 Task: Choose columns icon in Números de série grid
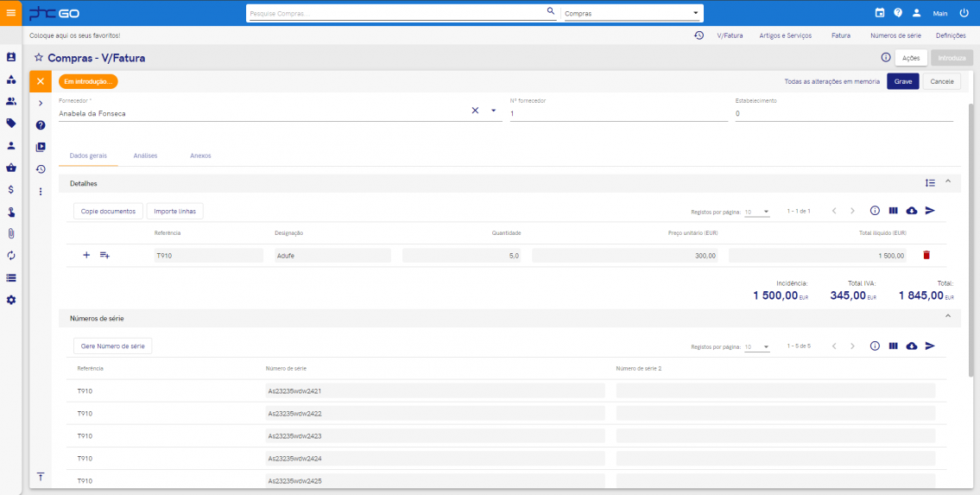(893, 346)
